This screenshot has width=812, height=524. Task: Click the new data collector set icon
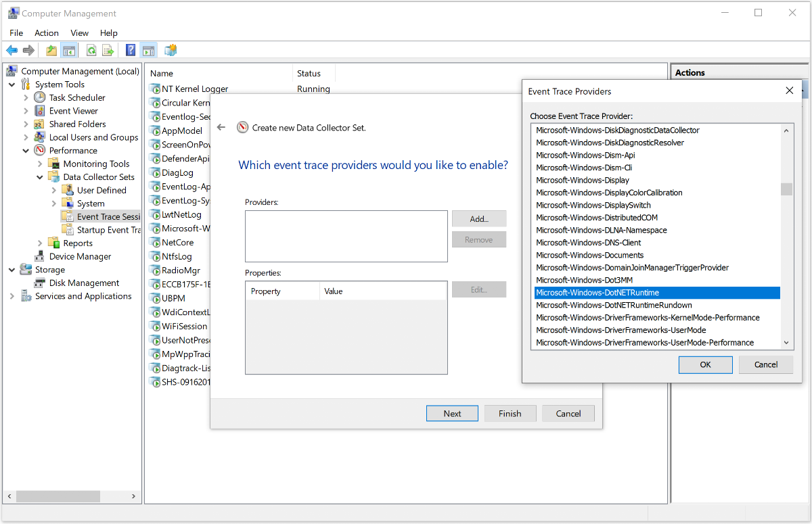coord(171,50)
